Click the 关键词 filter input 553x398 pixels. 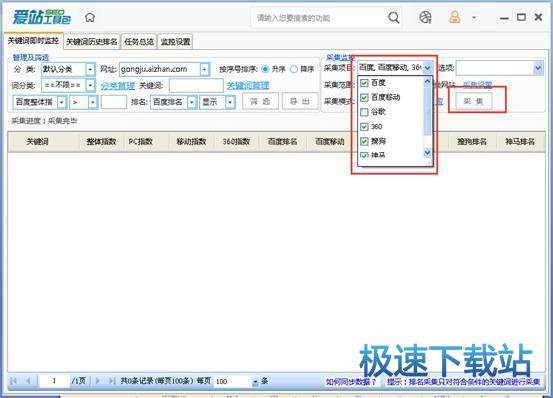(196, 86)
